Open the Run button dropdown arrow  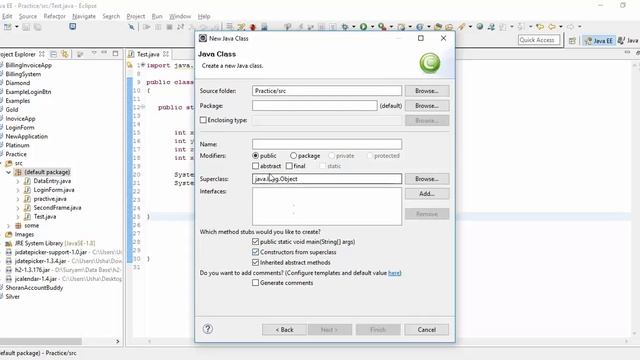373,27
